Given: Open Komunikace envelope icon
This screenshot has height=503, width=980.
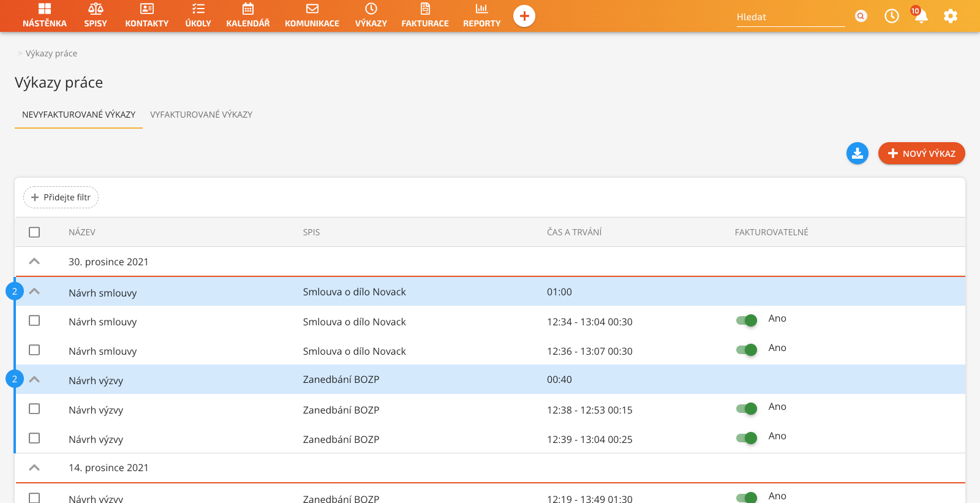Looking at the screenshot, I should 312,9.
